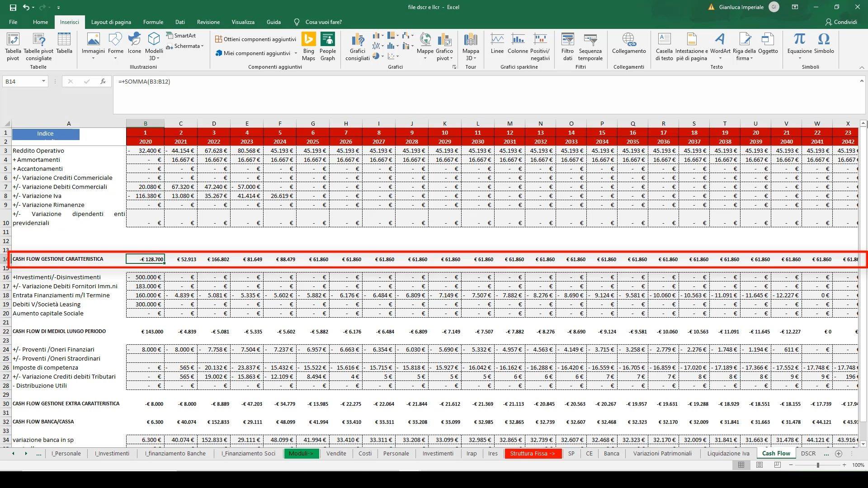The width and height of the screenshot is (868, 488).
Task: Switch to Page Layout view
Action: click(759, 465)
